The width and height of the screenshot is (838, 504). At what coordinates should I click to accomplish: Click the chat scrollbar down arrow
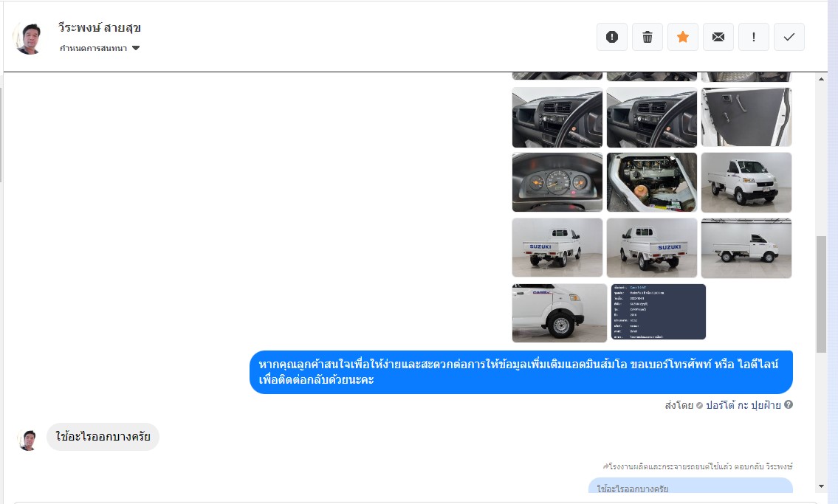(821, 486)
